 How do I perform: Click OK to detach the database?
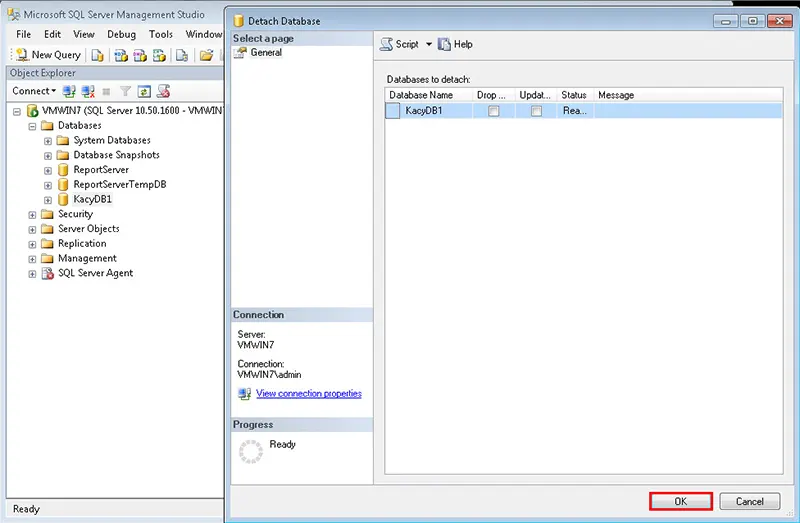pyautogui.click(x=681, y=502)
